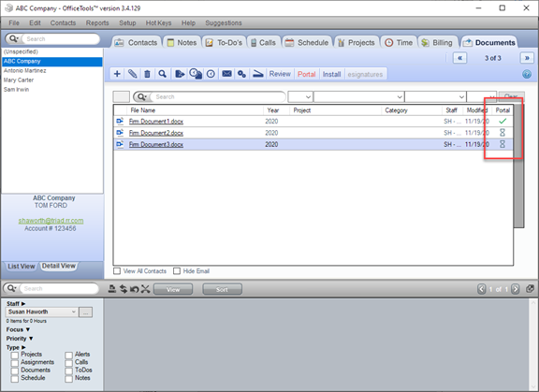539x392 pixels.
Task: Expand the Priority filter section
Action: click(x=20, y=339)
